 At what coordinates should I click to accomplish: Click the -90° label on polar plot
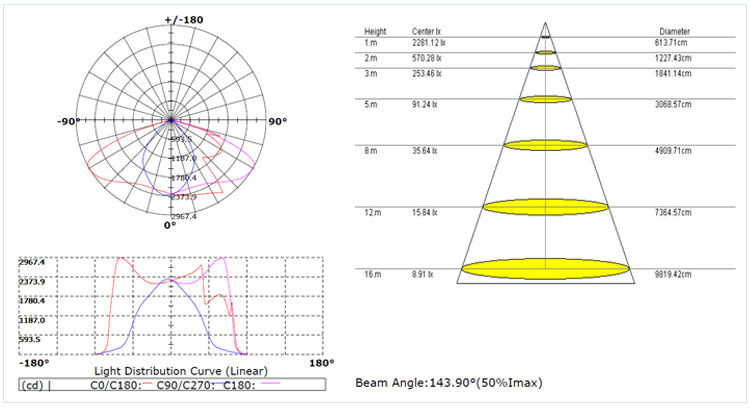click(68, 121)
